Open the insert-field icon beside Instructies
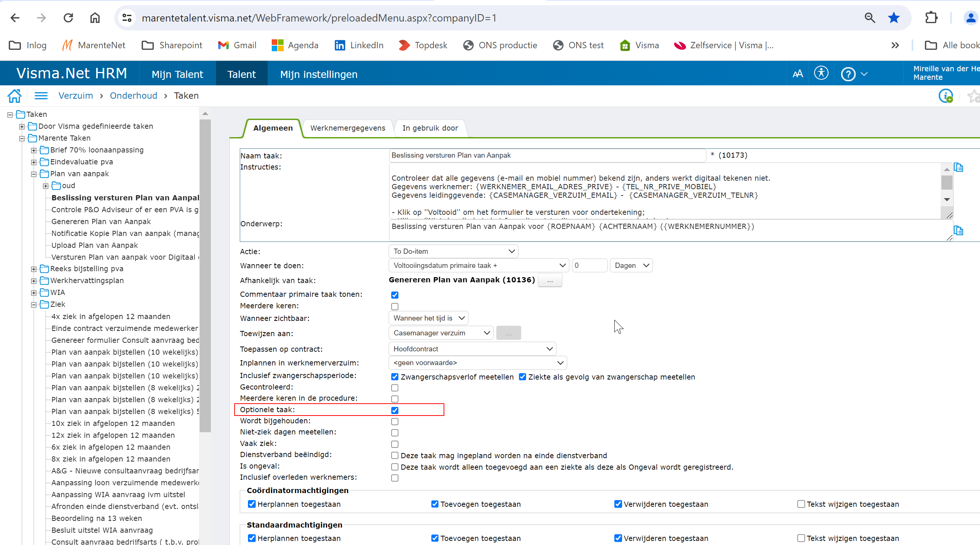The image size is (980, 545). (x=958, y=167)
